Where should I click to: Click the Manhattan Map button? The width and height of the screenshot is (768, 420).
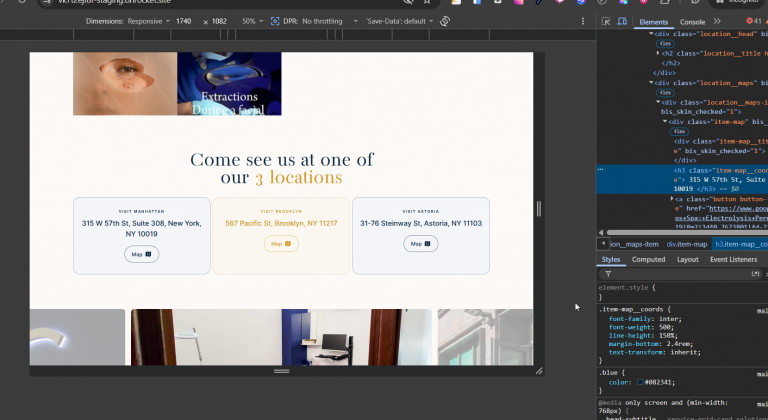pyautogui.click(x=142, y=254)
